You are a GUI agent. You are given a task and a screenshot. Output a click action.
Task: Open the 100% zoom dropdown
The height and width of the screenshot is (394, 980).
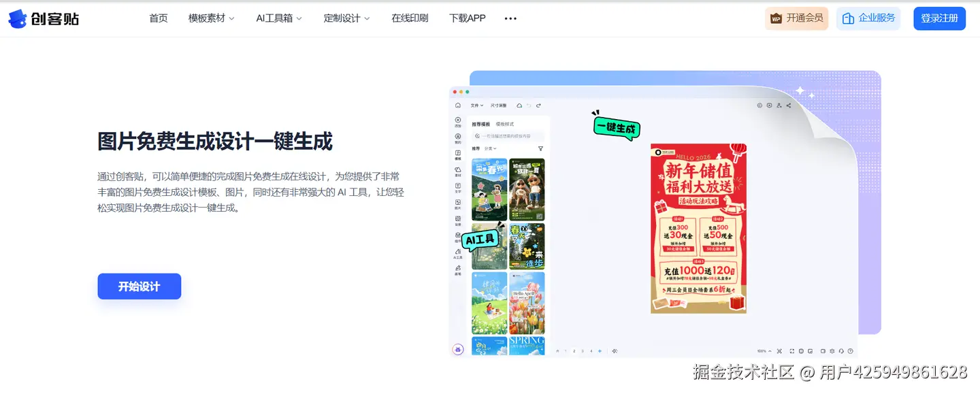tap(764, 351)
